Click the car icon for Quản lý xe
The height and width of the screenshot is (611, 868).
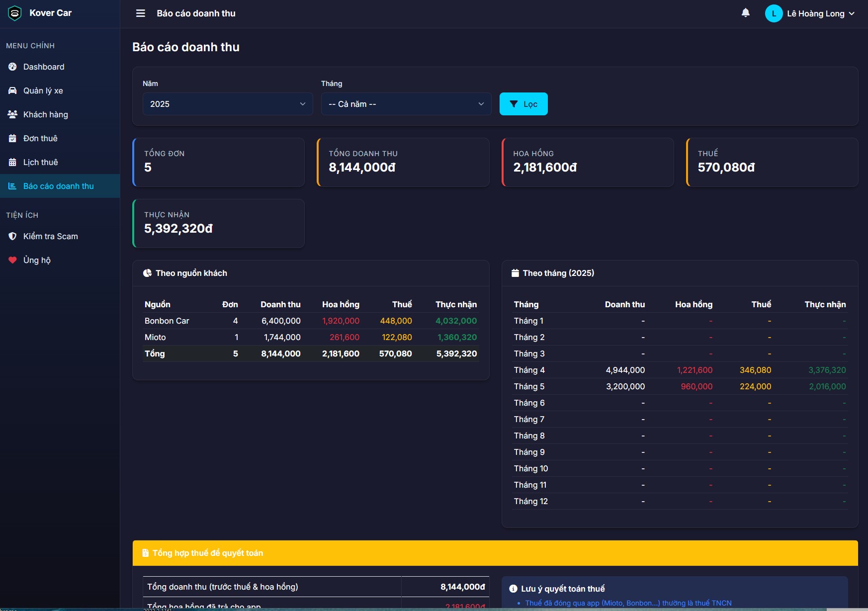tap(12, 90)
